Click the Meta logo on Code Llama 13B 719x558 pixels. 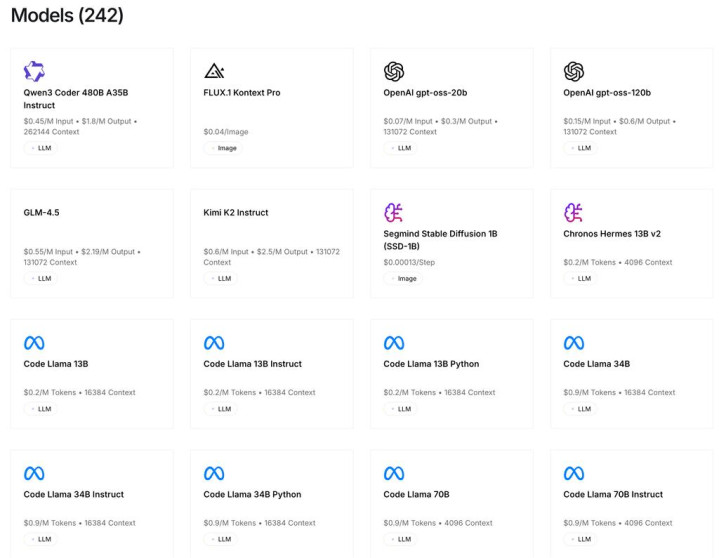click(x=34, y=343)
